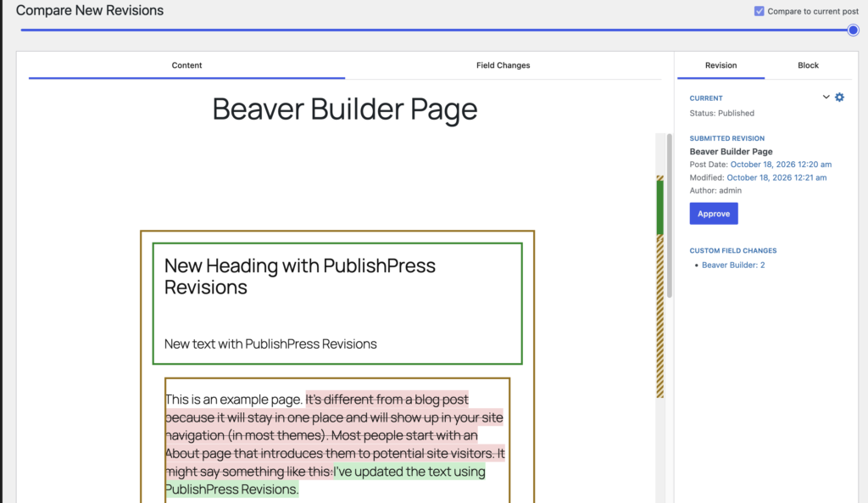The height and width of the screenshot is (503, 868).
Task: Click the struck-through text 'It's different from a blog post'
Action: 387,400
